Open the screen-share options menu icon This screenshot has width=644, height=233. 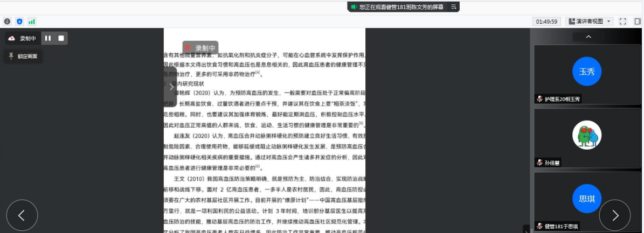click(x=454, y=7)
